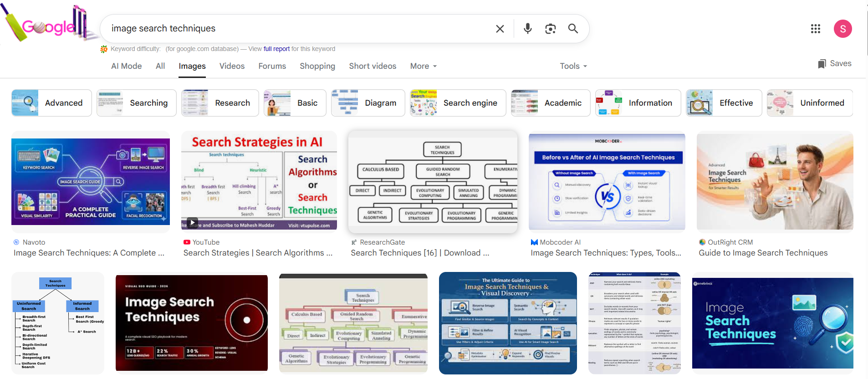Switch to the Videos tab
This screenshot has width=868, height=379.
(x=232, y=66)
